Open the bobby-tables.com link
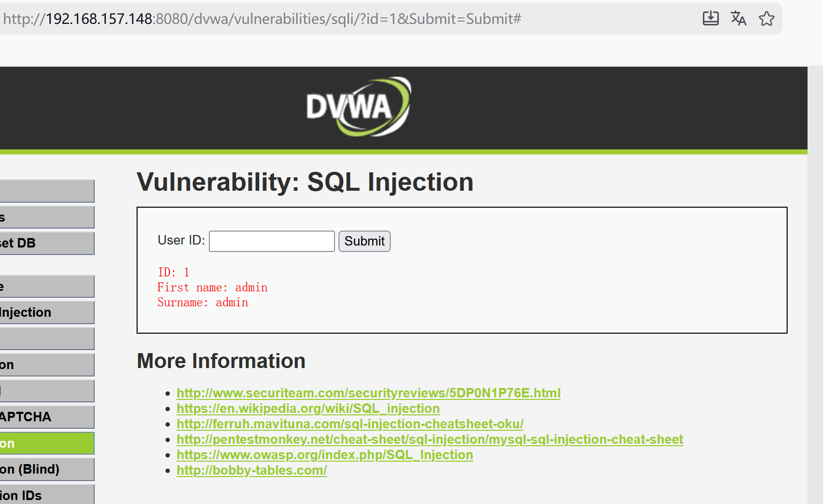This screenshot has height=504, width=823. click(252, 470)
